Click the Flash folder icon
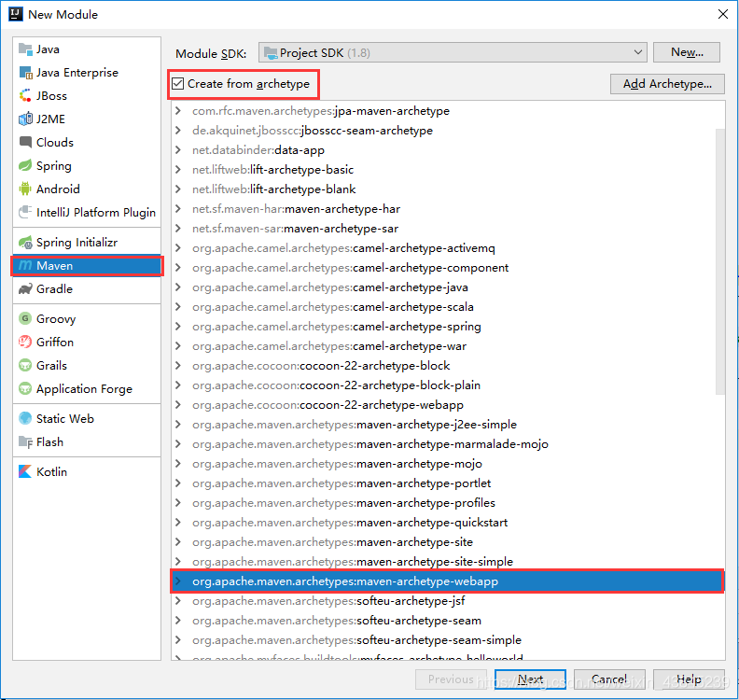739x700 pixels. click(x=25, y=441)
